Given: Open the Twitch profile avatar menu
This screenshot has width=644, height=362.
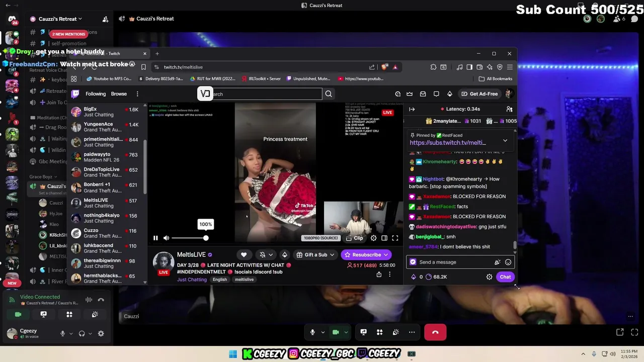Looking at the screenshot, I should [x=509, y=94].
